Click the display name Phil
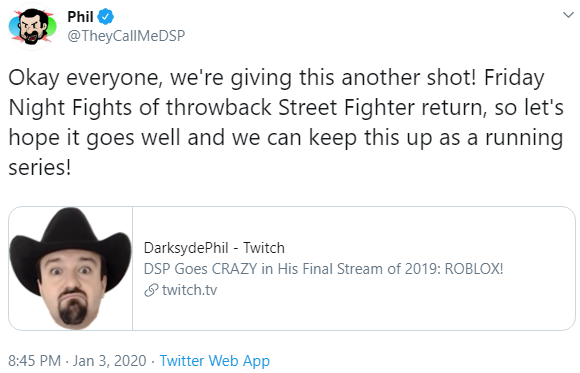The height and width of the screenshot is (373, 580). (x=80, y=17)
